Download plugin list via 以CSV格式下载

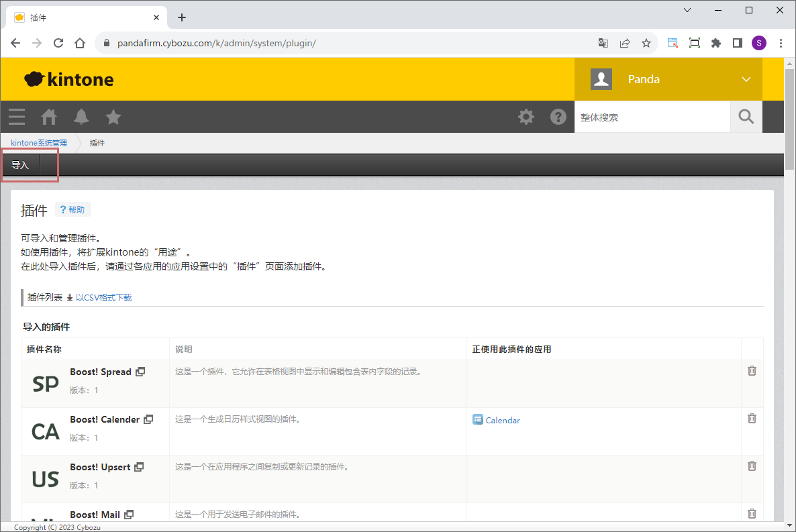click(103, 297)
